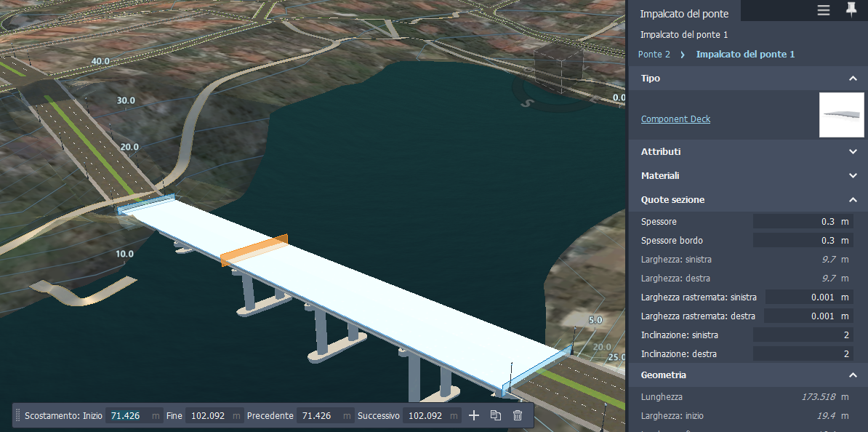
Task: Go to Ponte 2 breadcrumb
Action: 654,55
